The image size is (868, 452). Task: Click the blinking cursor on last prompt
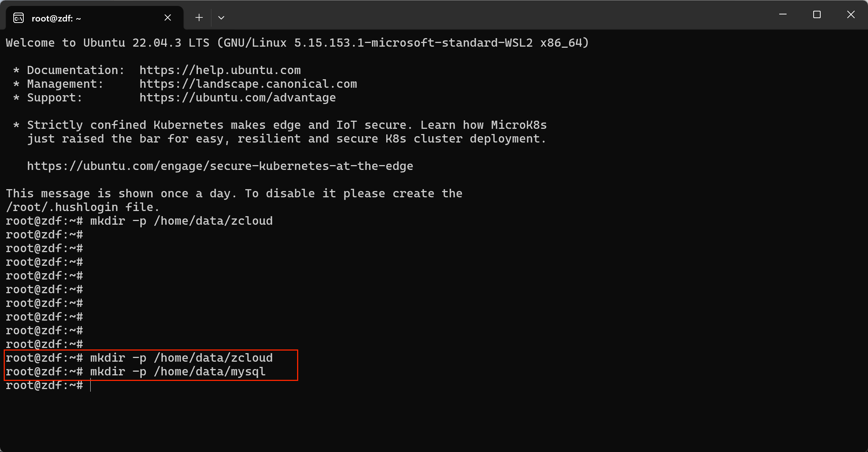coord(91,386)
